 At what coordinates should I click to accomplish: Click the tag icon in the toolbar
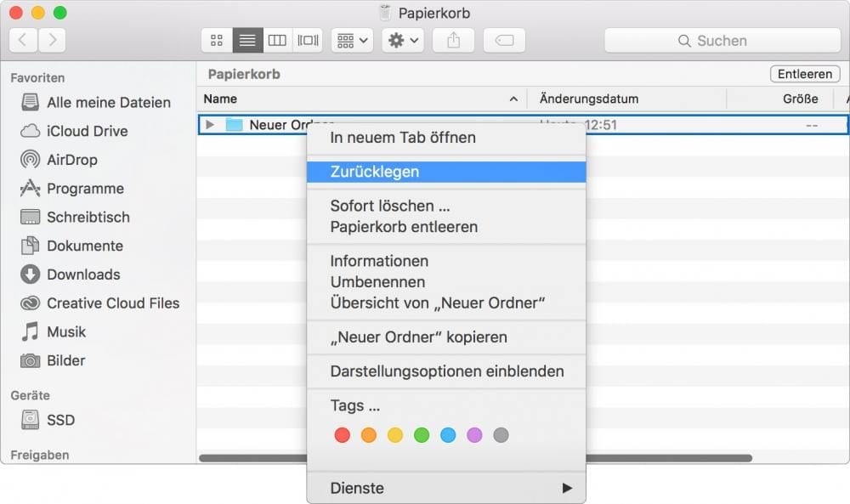pos(504,40)
